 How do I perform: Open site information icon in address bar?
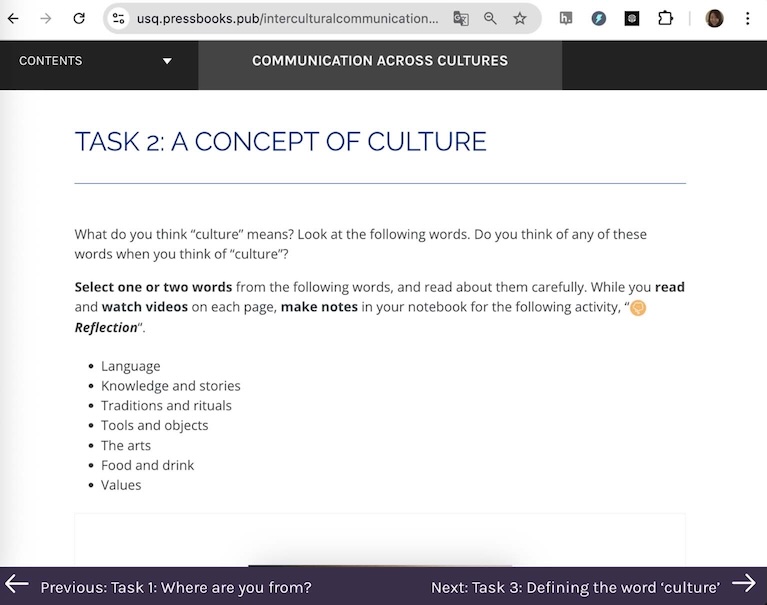tap(119, 18)
